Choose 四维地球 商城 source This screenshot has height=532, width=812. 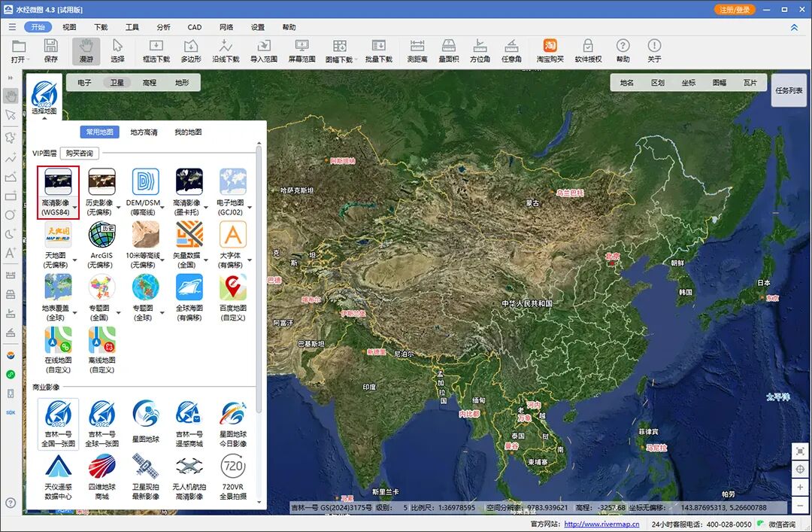tap(102, 477)
